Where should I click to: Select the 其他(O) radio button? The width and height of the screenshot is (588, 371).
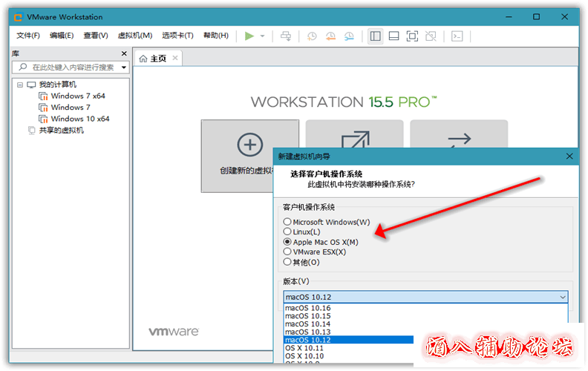[x=287, y=262]
